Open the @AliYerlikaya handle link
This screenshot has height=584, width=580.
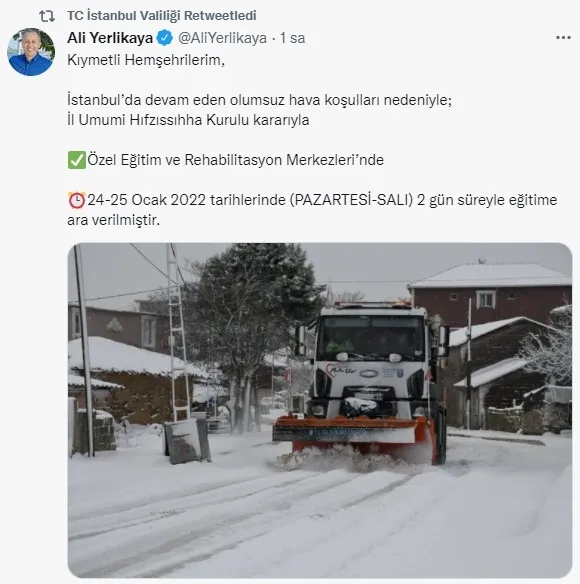click(222, 38)
